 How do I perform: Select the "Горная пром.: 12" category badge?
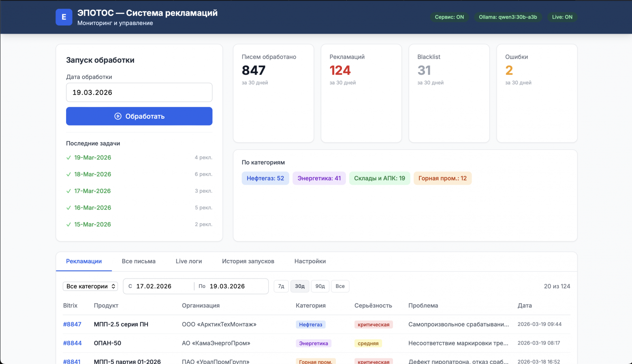442,178
